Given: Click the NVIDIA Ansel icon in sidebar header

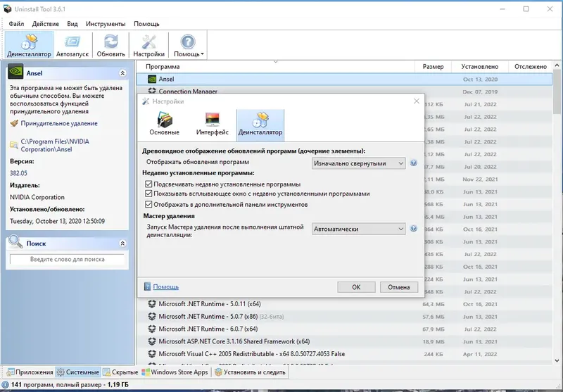Looking at the screenshot, I should pyautogui.click(x=15, y=72).
